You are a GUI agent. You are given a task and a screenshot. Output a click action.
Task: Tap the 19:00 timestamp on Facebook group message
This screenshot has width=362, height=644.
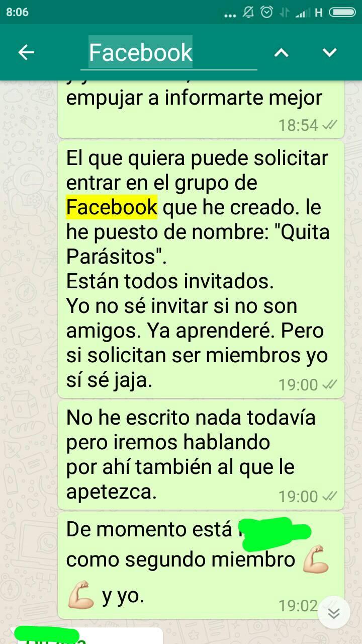(x=298, y=385)
